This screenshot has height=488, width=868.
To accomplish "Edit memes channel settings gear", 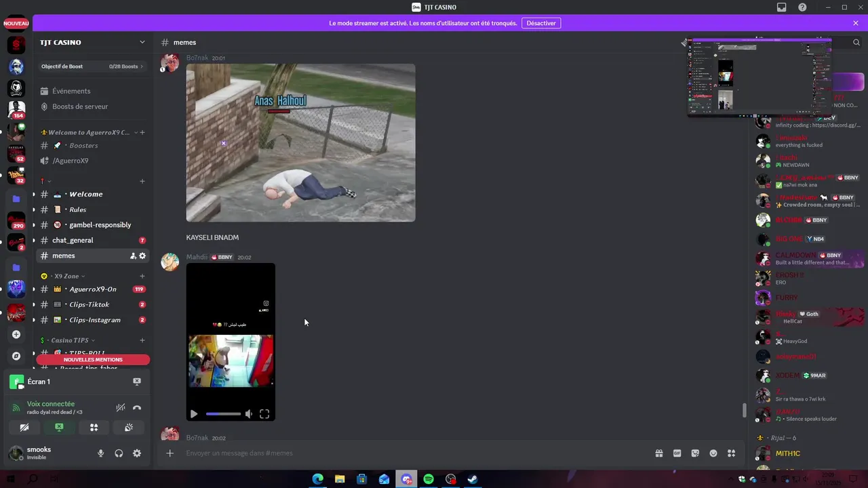I will point(142,256).
